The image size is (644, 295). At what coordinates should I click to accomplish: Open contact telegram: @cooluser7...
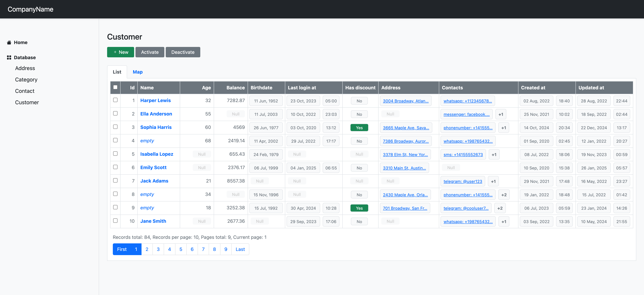tap(466, 208)
